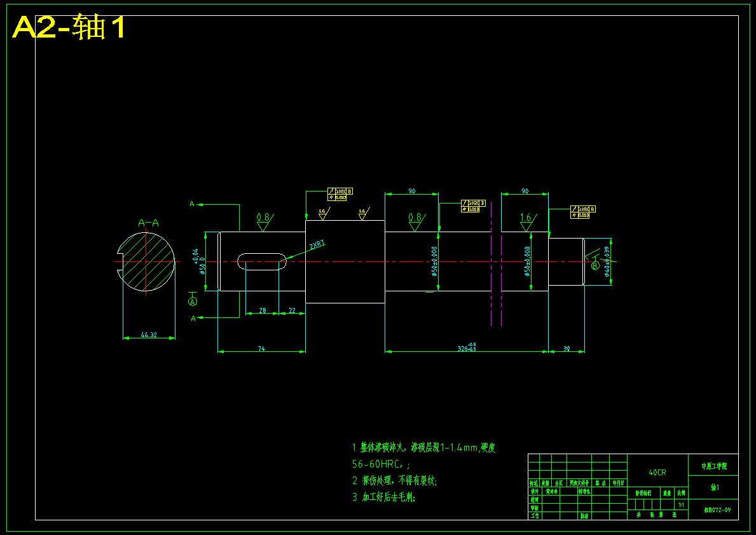Select technical note 2 about 探伤处理
Image resolution: width=756 pixels, height=535 pixels.
(394, 480)
